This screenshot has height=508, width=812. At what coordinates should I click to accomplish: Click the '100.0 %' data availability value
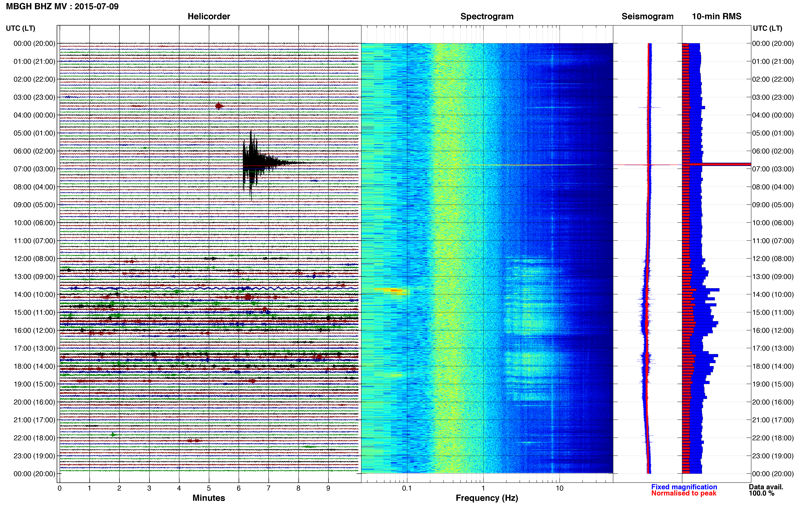(x=761, y=493)
